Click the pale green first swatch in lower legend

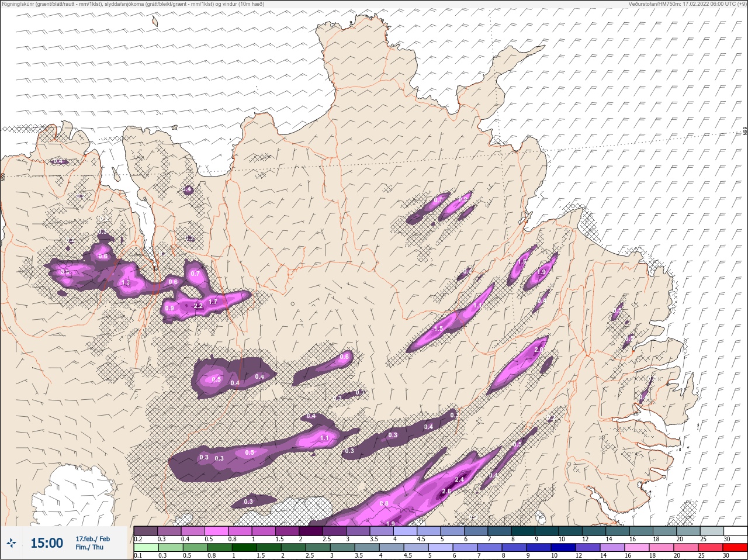[146, 548]
